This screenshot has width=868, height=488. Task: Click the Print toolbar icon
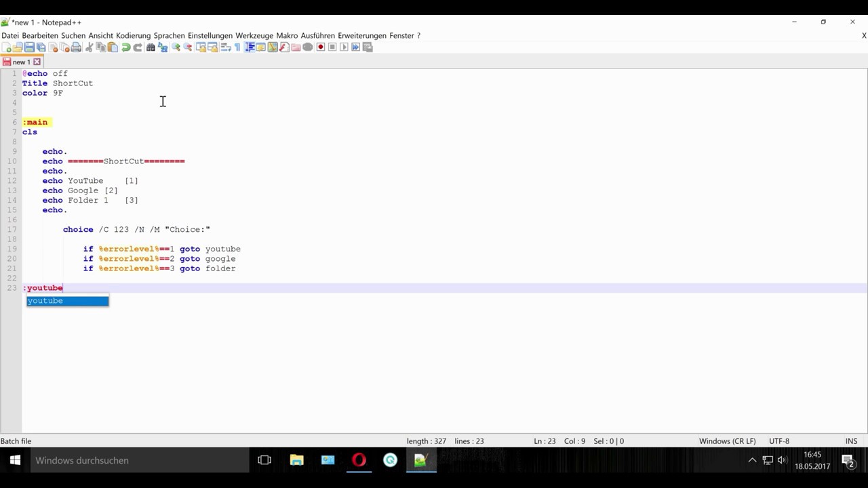click(x=76, y=47)
